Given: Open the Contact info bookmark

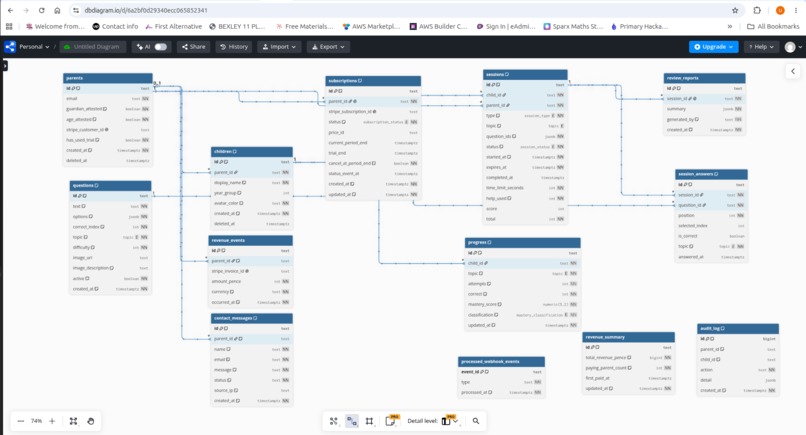Looking at the screenshot, I should [x=115, y=26].
